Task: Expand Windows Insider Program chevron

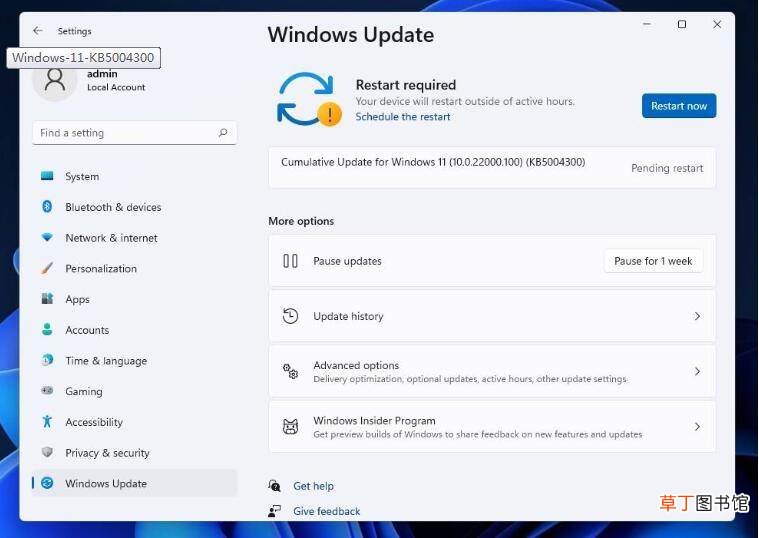Action: tap(697, 427)
